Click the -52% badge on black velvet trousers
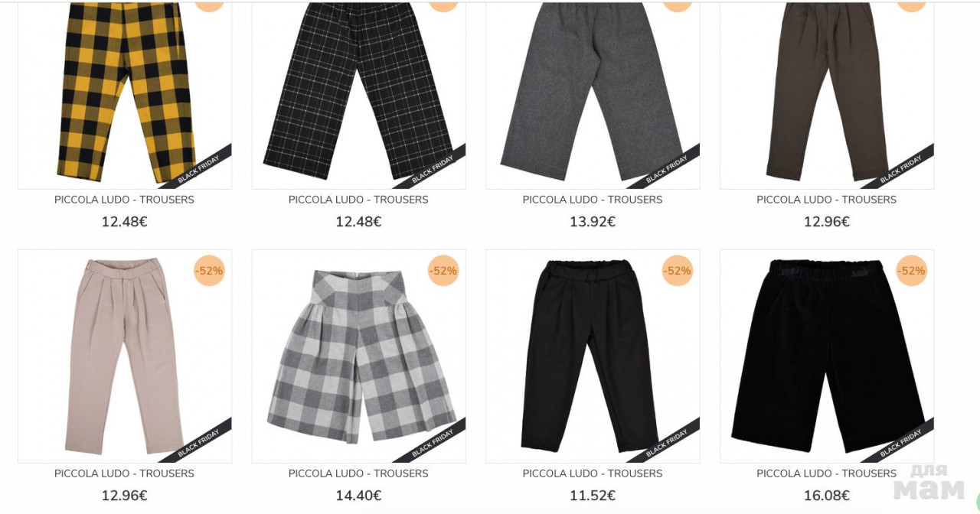This screenshot has height=514, width=980. (x=912, y=271)
